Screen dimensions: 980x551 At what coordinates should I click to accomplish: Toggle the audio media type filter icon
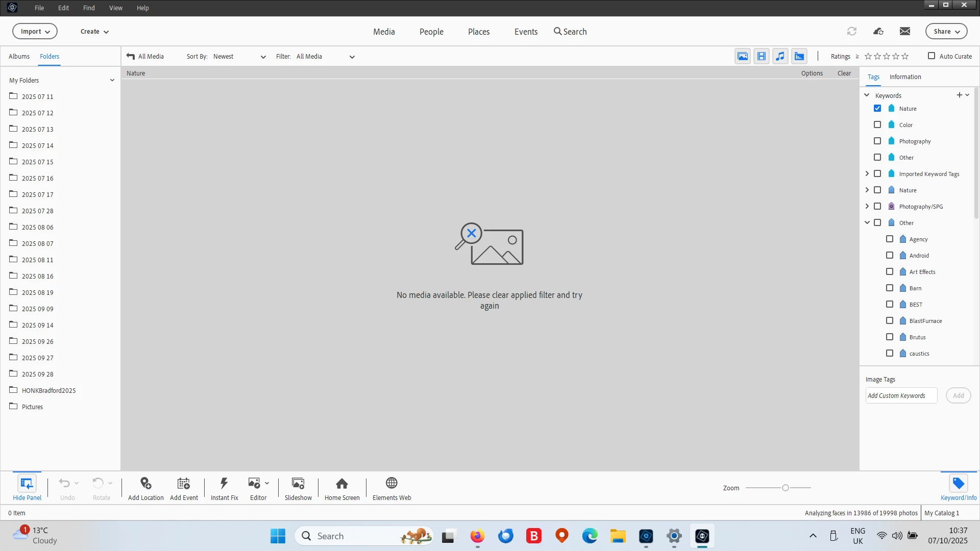(x=780, y=56)
